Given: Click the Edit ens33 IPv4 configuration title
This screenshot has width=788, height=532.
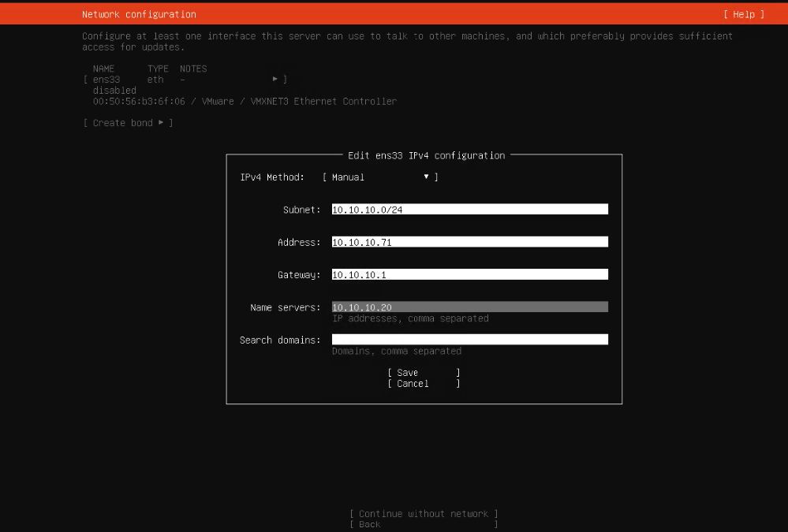Looking at the screenshot, I should tap(426, 155).
